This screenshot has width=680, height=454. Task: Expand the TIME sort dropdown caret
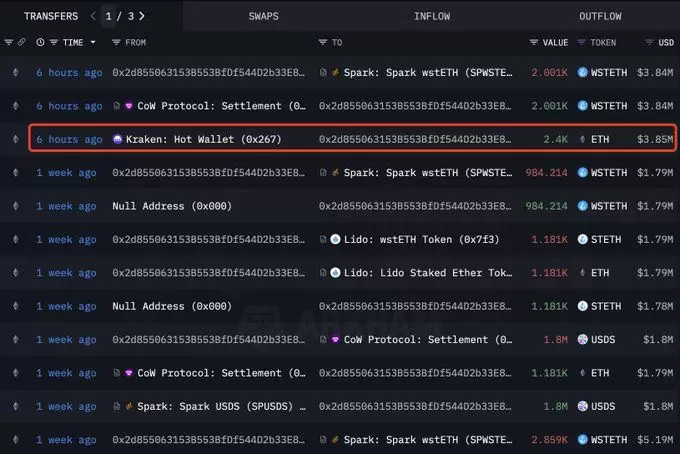pyautogui.click(x=93, y=42)
